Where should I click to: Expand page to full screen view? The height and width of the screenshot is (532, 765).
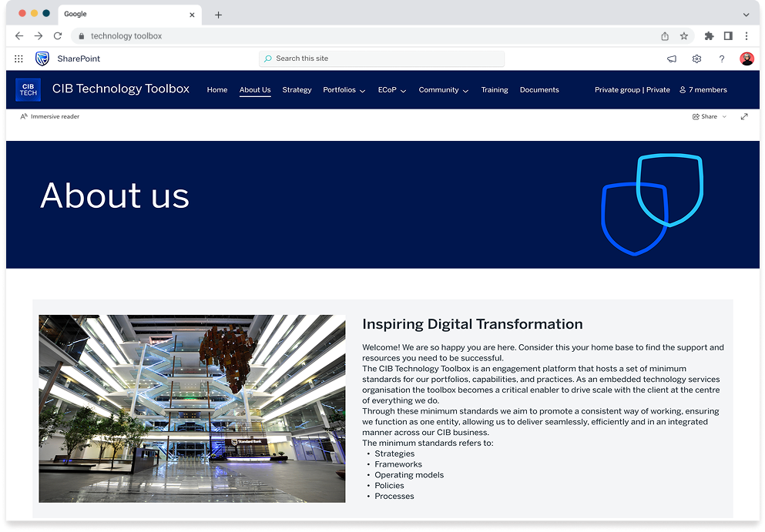click(744, 116)
